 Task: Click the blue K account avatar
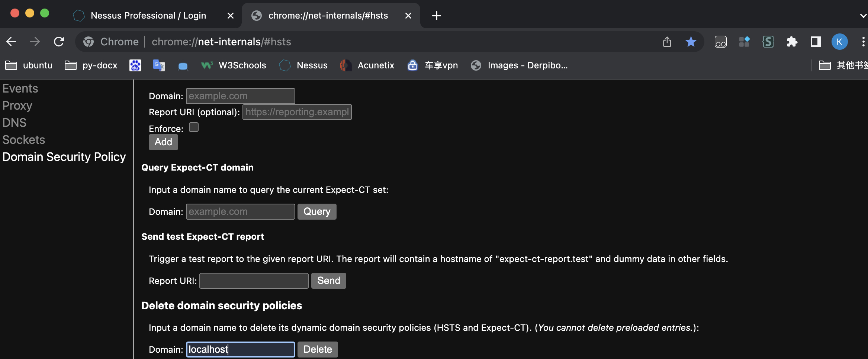839,42
